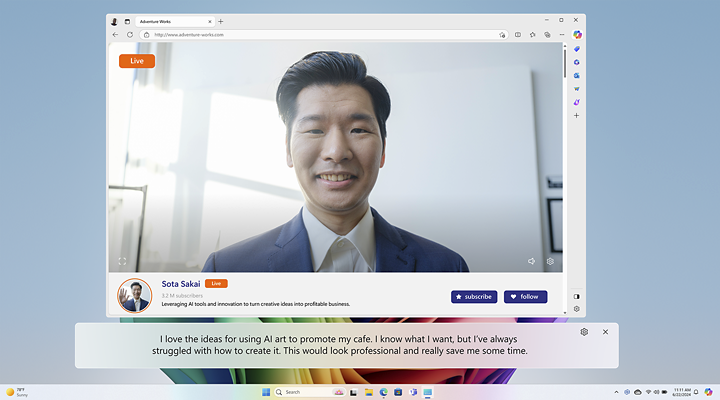720x400 pixels.
Task: Open the browser profile icon
Action: [114, 21]
